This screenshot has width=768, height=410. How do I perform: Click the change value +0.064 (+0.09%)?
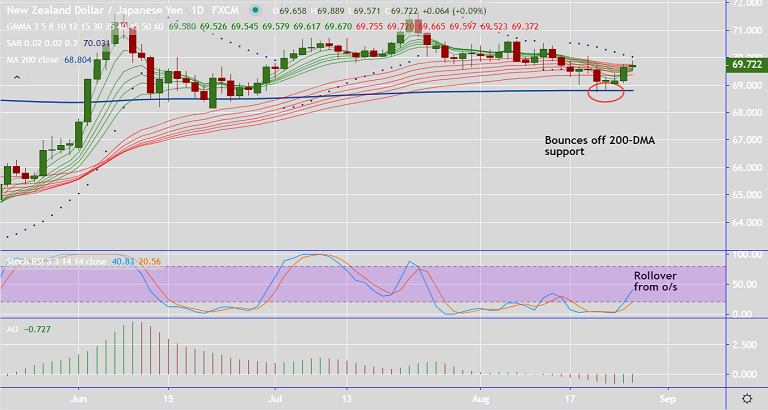pos(454,11)
